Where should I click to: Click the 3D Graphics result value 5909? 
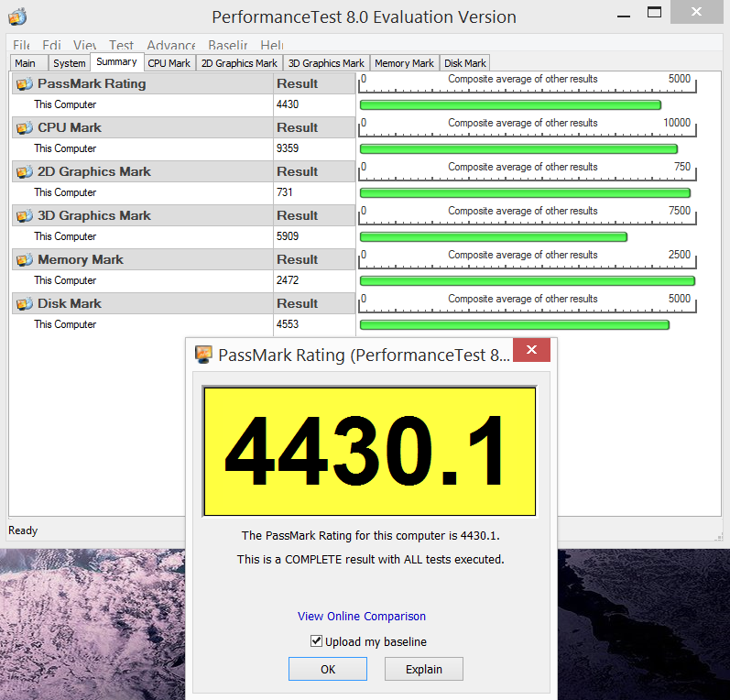tap(288, 236)
